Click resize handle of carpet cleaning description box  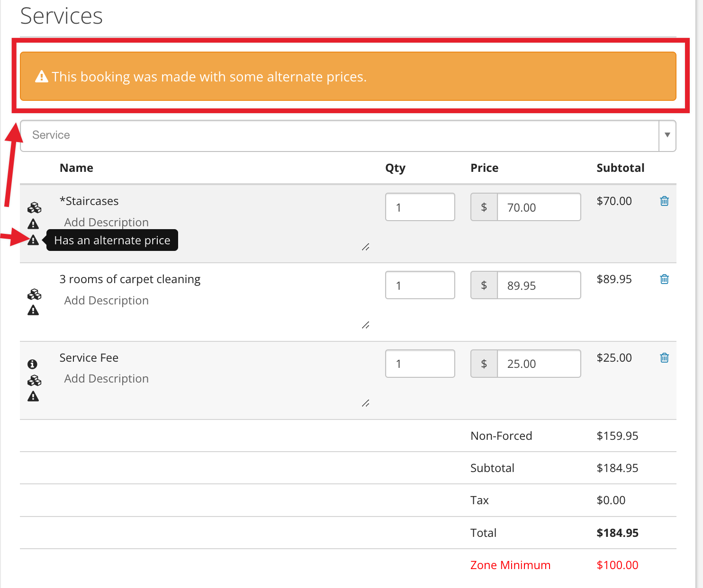[x=366, y=325]
